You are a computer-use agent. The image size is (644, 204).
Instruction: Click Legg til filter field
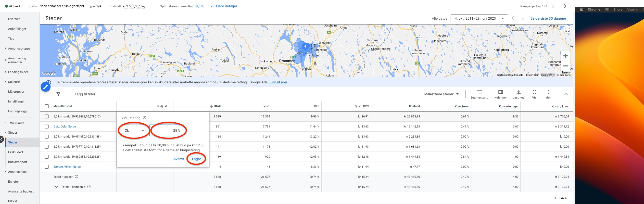tap(85, 94)
